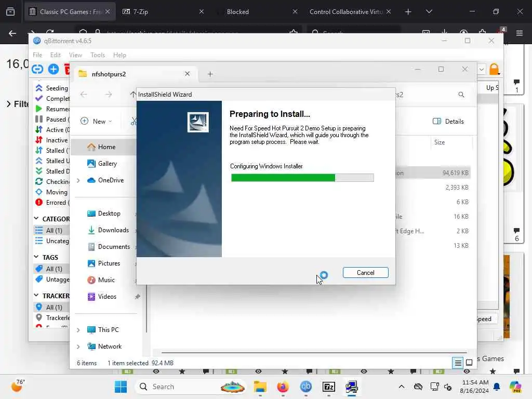Open File Explorer from taskbar
532x399 pixels.
coord(260,387)
